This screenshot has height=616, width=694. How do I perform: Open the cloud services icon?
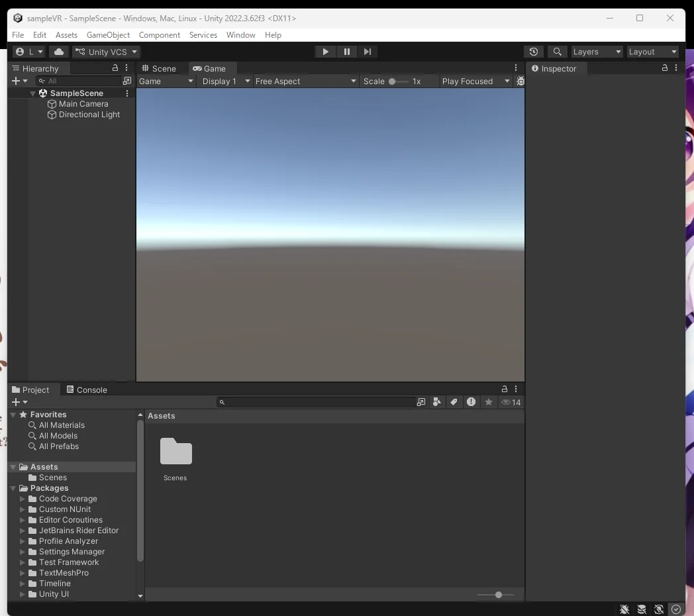click(59, 52)
